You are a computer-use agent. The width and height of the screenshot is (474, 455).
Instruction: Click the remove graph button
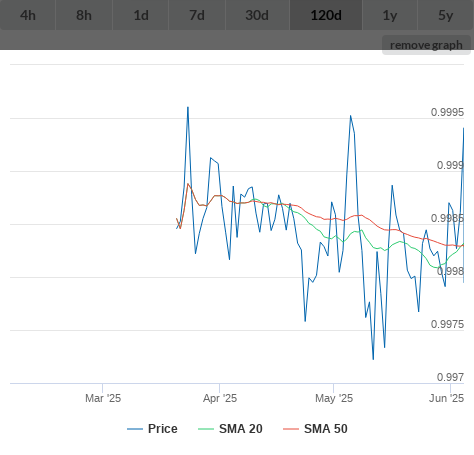click(x=426, y=45)
